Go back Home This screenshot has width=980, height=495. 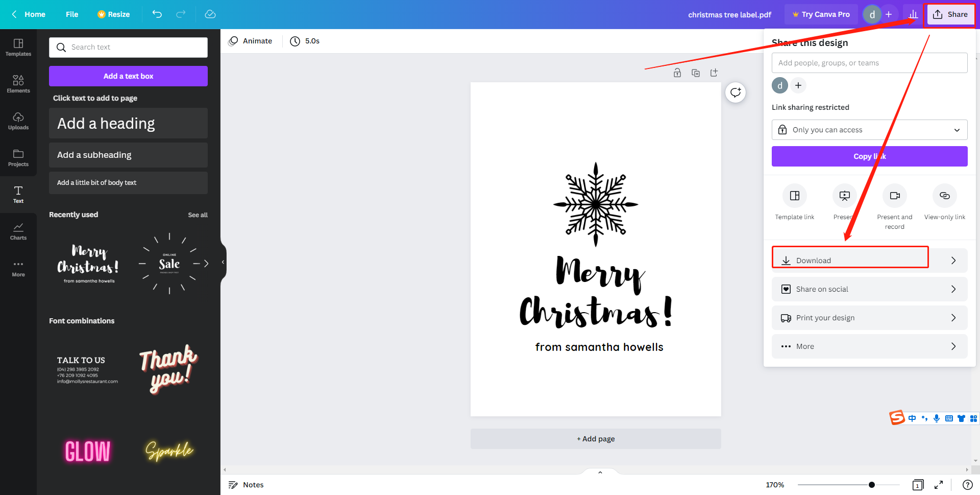pos(29,14)
